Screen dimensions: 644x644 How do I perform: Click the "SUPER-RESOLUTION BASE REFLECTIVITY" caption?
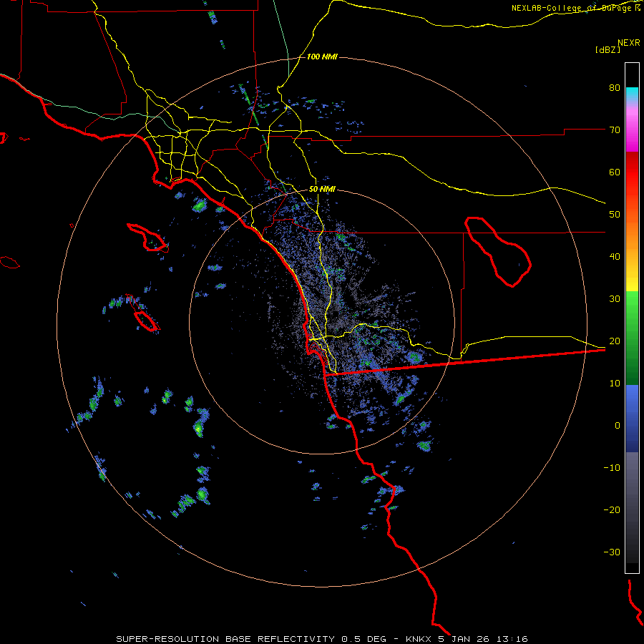(x=225, y=639)
